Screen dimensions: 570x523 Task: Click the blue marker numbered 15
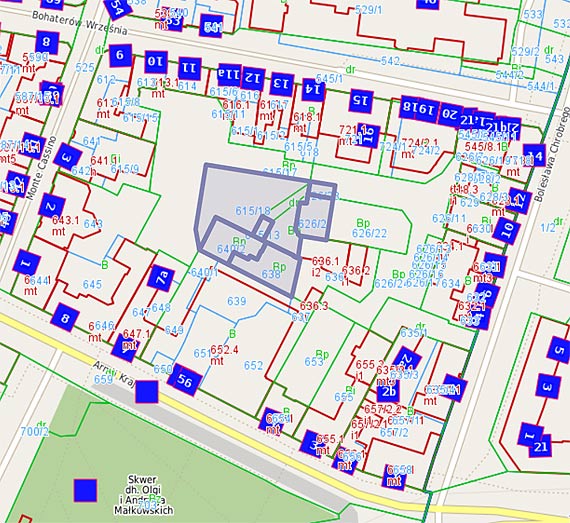click(361, 100)
